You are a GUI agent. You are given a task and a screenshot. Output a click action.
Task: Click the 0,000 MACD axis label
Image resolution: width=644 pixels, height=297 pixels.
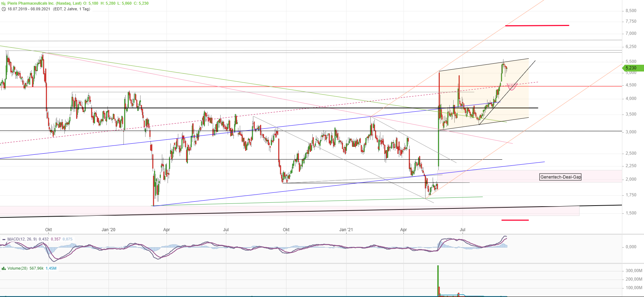click(631, 247)
